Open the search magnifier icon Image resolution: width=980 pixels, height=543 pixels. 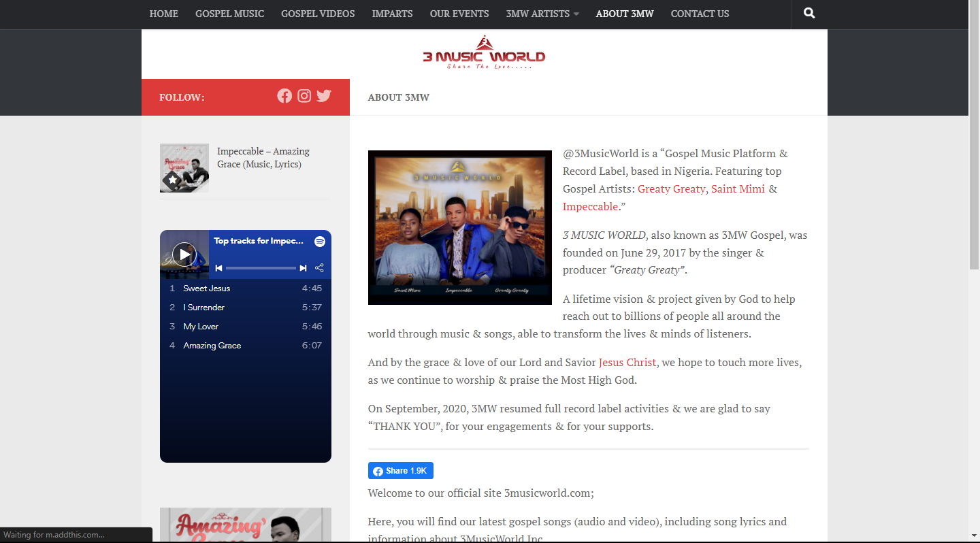pos(809,14)
